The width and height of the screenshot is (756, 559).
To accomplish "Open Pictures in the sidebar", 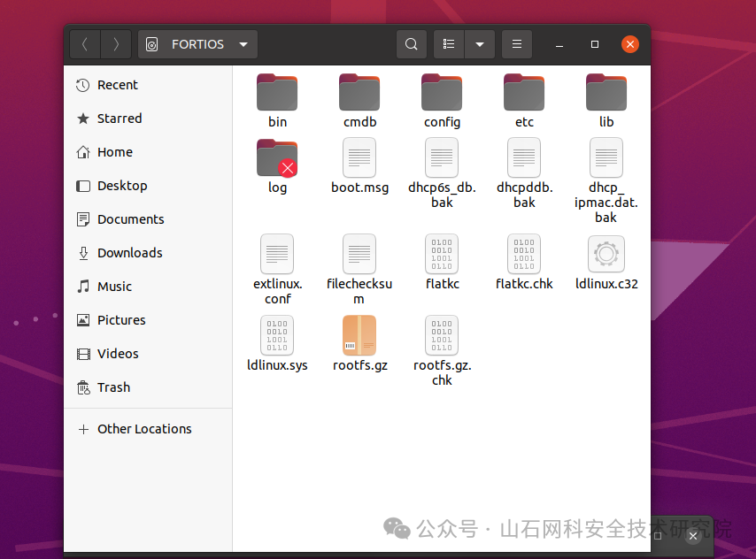I will coord(148,320).
